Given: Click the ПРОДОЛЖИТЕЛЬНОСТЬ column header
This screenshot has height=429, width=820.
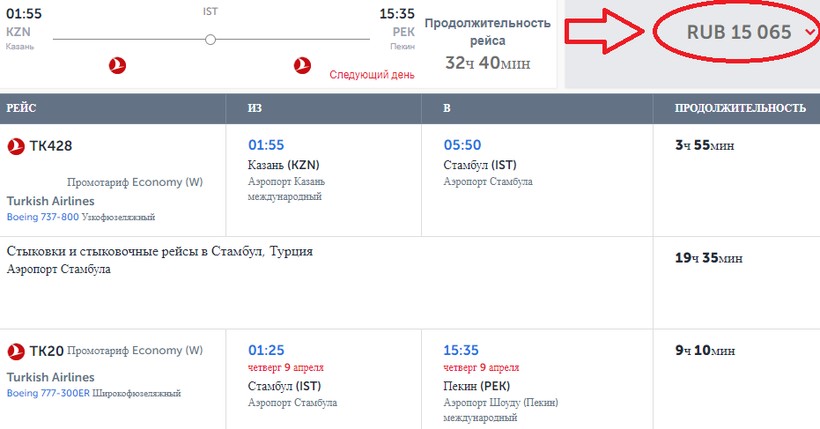Looking at the screenshot, I should point(740,107).
